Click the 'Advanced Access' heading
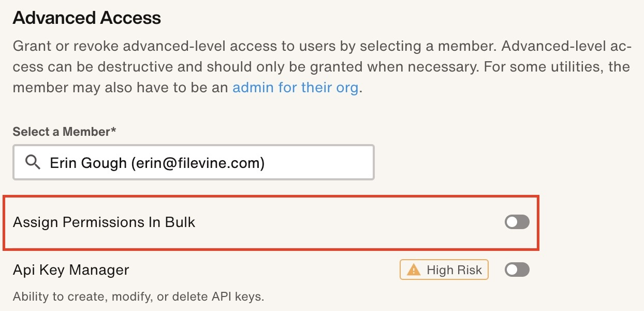This screenshot has height=311, width=644. pyautogui.click(x=87, y=18)
